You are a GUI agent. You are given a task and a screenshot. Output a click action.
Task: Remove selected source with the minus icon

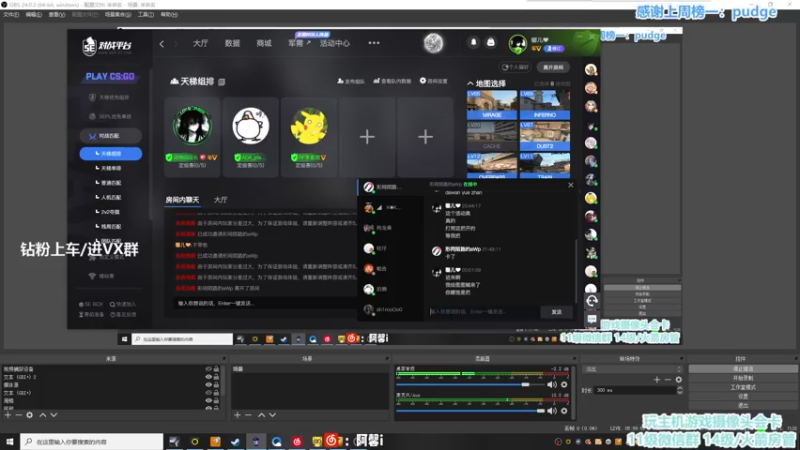coord(18,415)
